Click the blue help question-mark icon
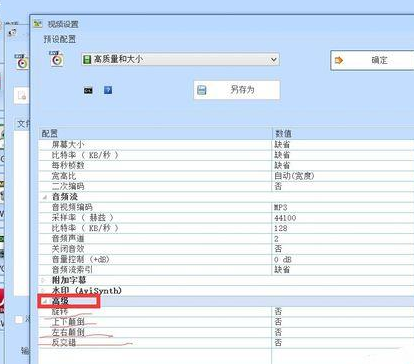The height and width of the screenshot is (364, 414). point(108,90)
